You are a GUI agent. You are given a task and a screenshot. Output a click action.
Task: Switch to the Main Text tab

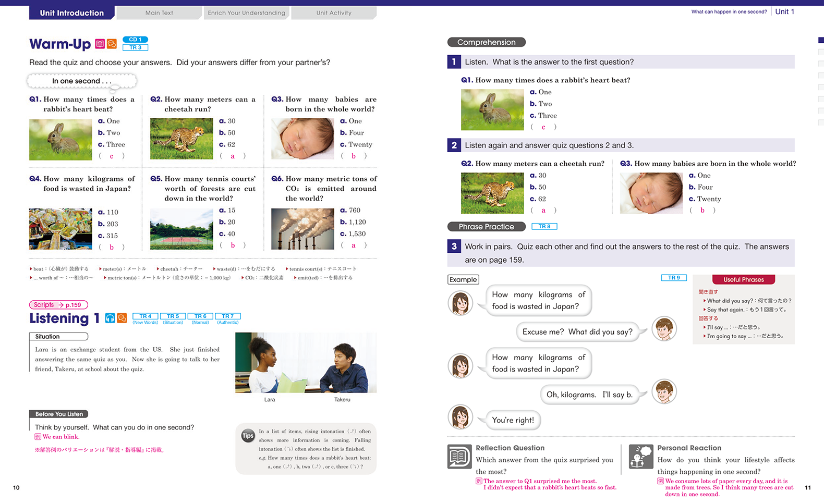pyautogui.click(x=159, y=13)
